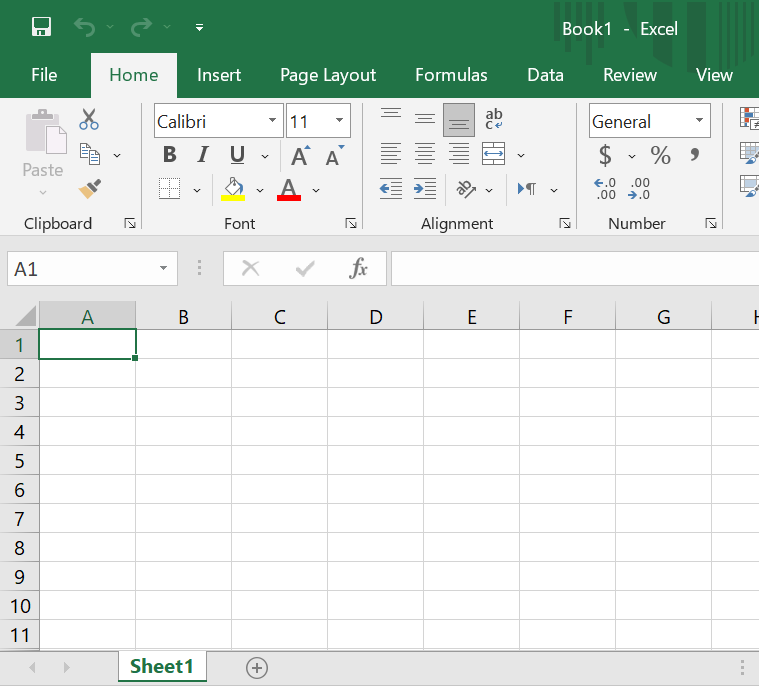Image resolution: width=759 pixels, height=686 pixels.
Task: Expand Merge & Center options arrow
Action: tap(521, 155)
